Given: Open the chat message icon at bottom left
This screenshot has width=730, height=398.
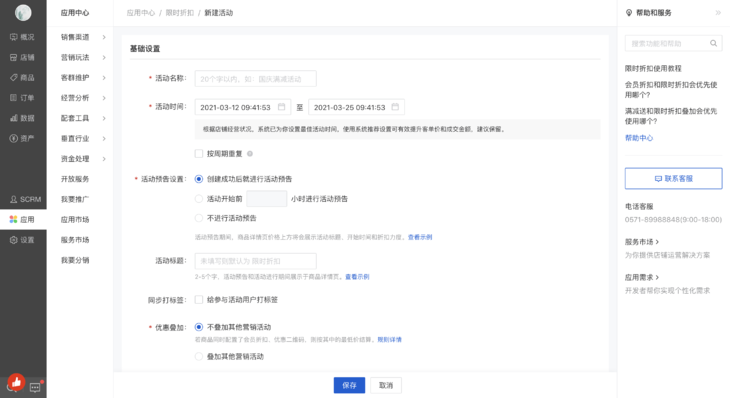Looking at the screenshot, I should pos(35,387).
